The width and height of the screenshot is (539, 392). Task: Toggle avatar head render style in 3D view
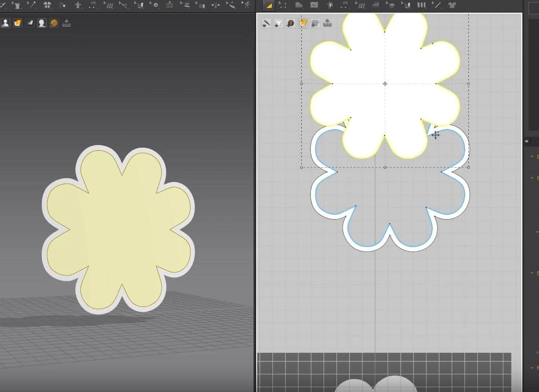click(41, 23)
